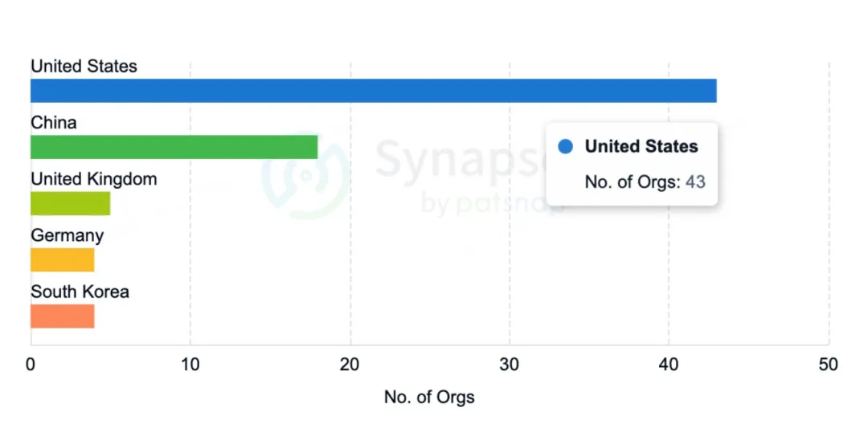
Task: Select the green China bar
Action: tap(174, 147)
